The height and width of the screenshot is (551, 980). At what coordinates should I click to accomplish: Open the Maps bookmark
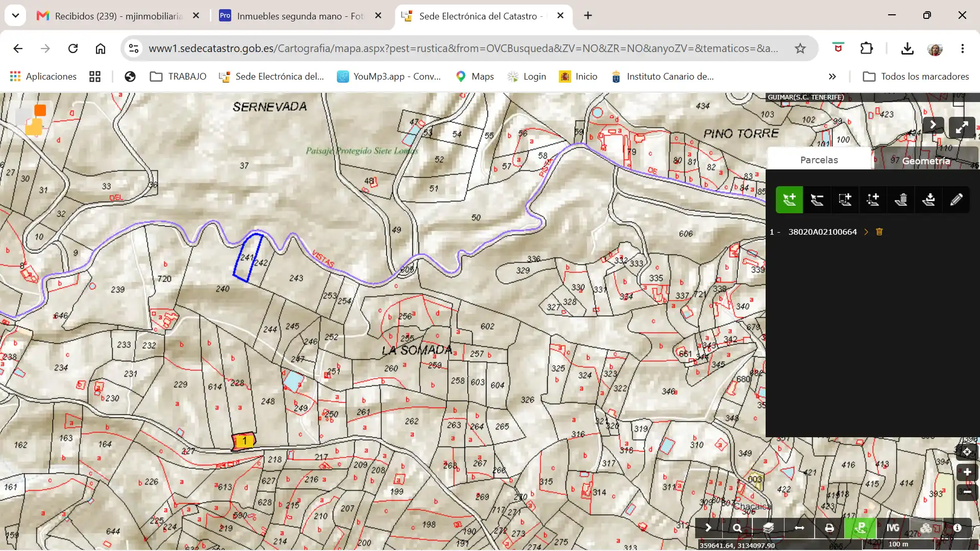click(475, 77)
